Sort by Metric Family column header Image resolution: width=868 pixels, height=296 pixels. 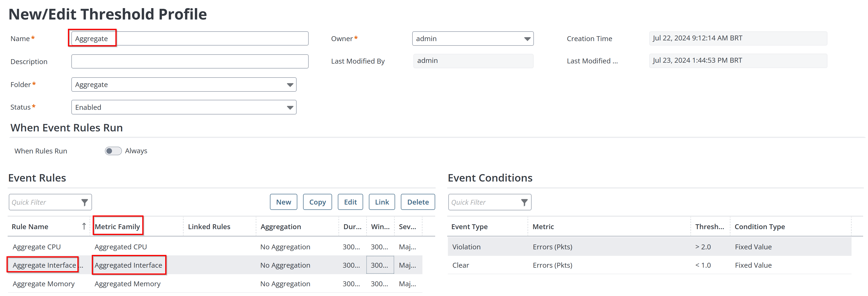click(x=117, y=227)
